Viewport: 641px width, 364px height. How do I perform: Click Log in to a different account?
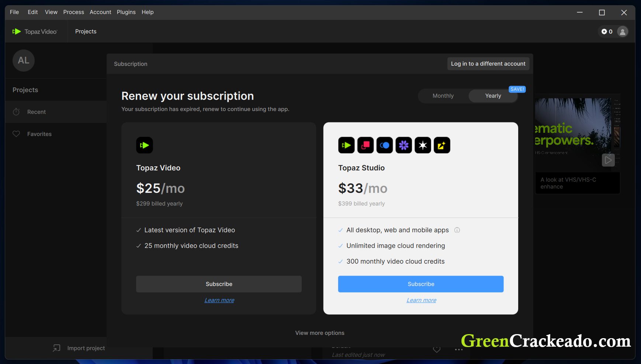point(488,64)
